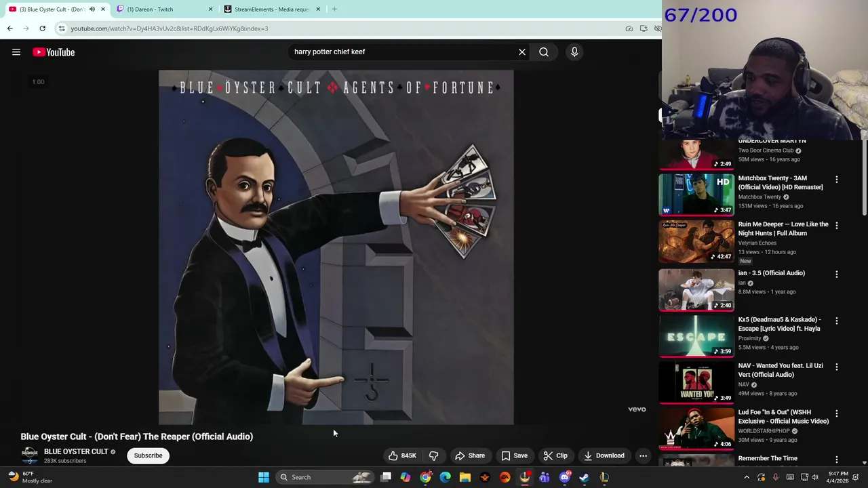Click the URL address bar

pyautogui.click(x=339, y=28)
